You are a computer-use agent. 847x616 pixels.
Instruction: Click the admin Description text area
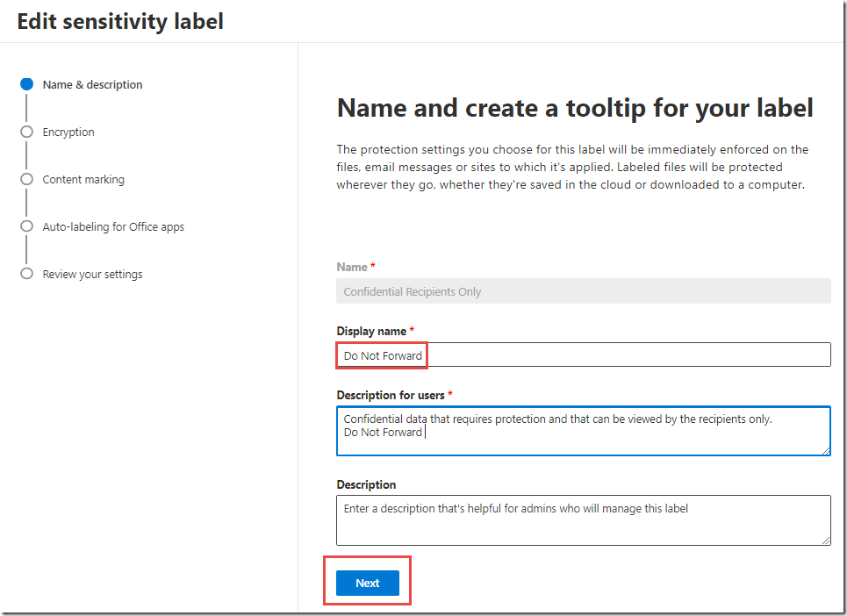[x=583, y=520]
